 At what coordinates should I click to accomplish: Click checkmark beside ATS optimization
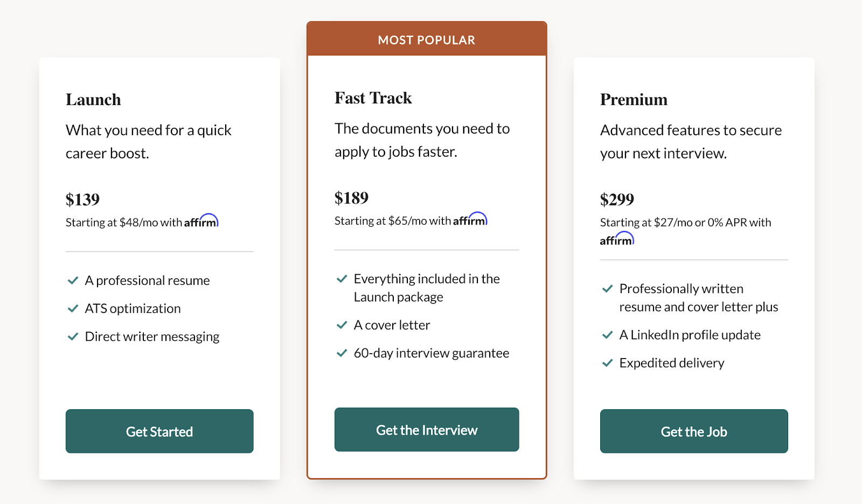point(73,309)
